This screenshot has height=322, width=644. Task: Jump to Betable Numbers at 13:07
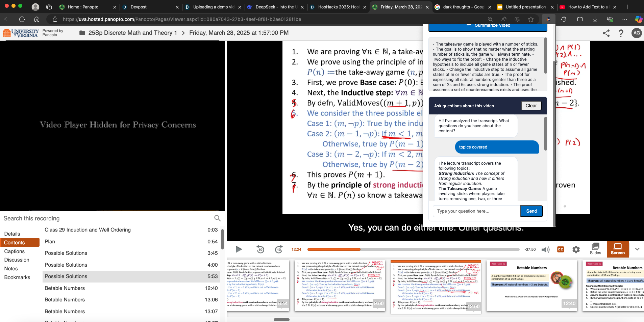point(131,312)
